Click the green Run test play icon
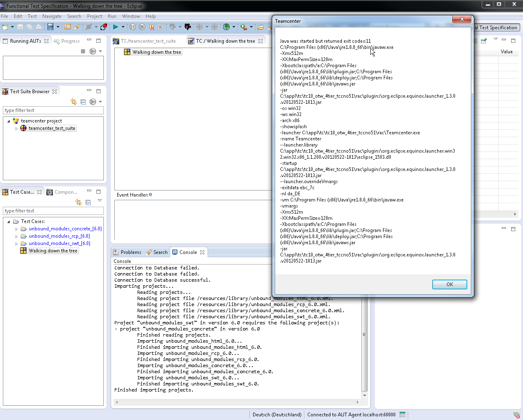This screenshot has width=523, height=420. (116, 27)
